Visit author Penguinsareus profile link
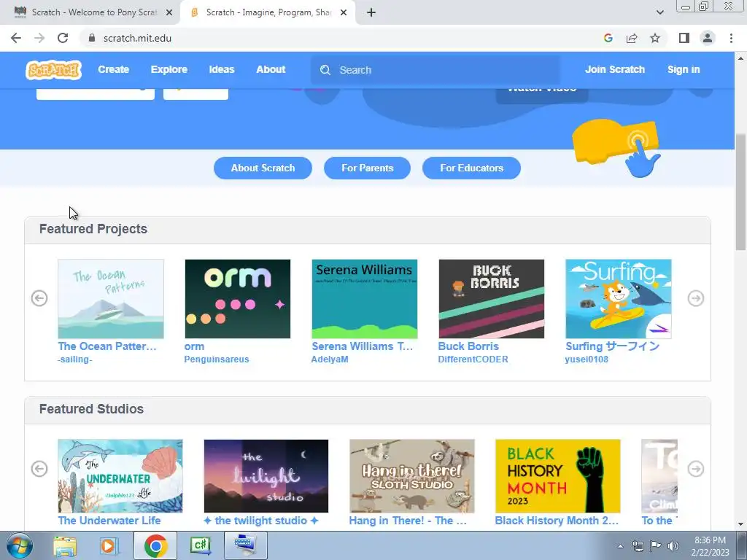Image resolution: width=747 pixels, height=560 pixels. pyautogui.click(x=216, y=359)
